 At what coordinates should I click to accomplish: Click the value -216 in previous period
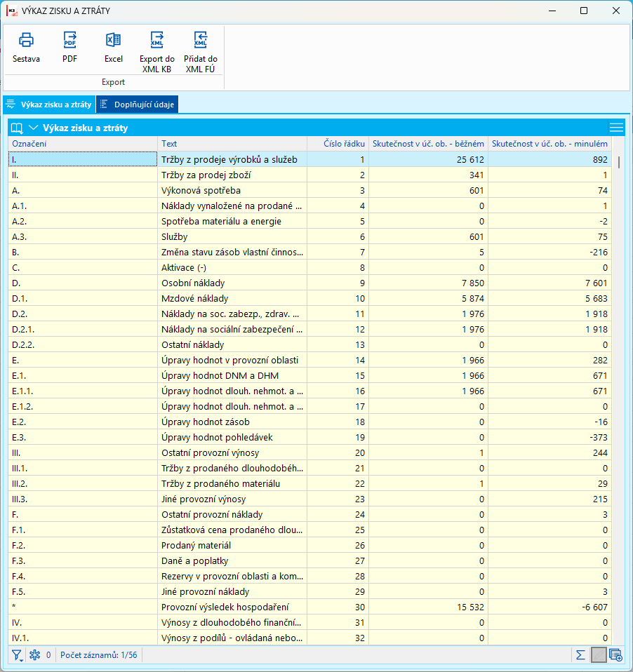coord(599,252)
